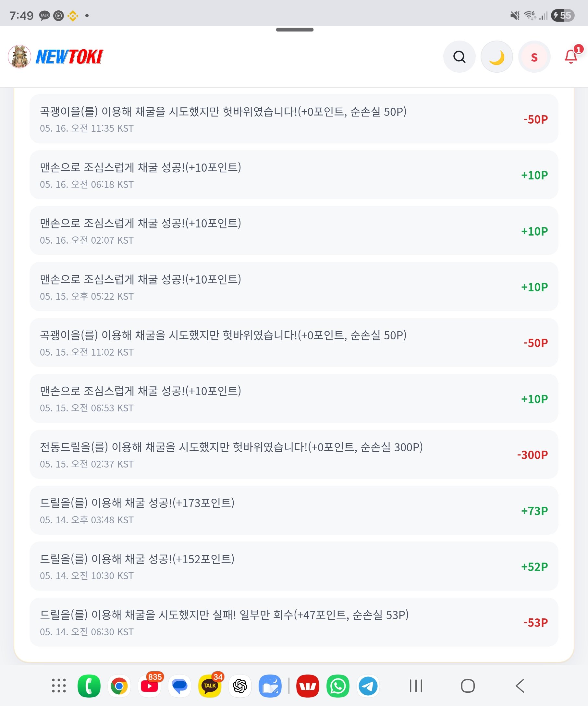Tap the pop-up view drag handle
Image resolution: width=588 pixels, height=706 pixels.
pyautogui.click(x=295, y=30)
